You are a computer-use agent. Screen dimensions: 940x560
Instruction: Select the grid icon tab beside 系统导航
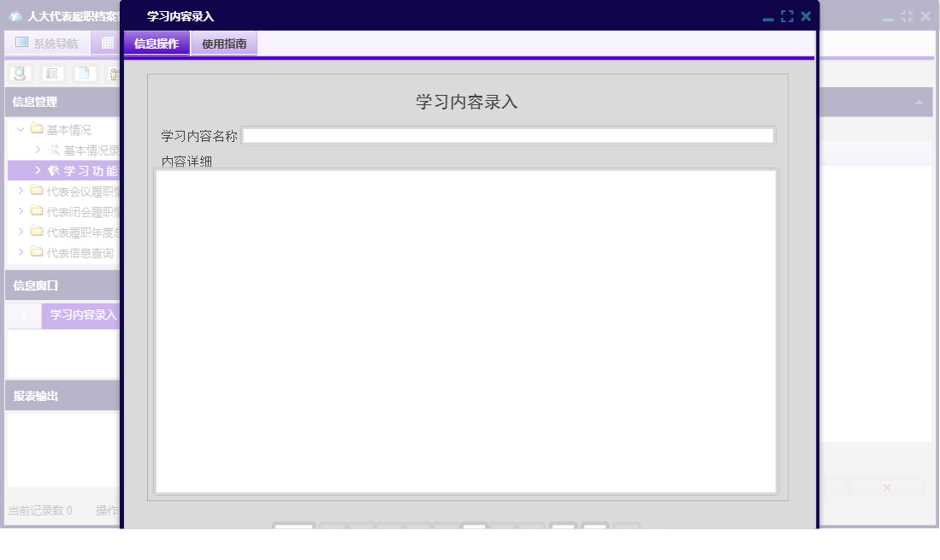pyautogui.click(x=107, y=43)
